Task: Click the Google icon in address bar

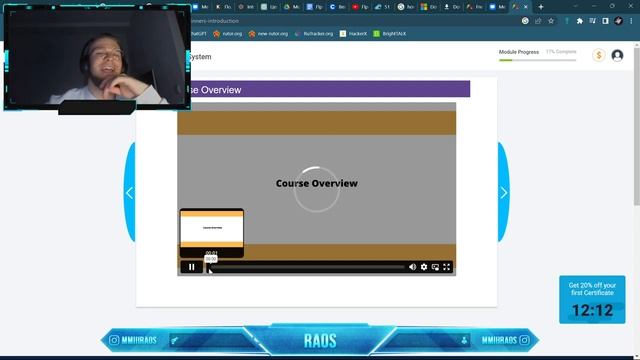Action: [525, 21]
